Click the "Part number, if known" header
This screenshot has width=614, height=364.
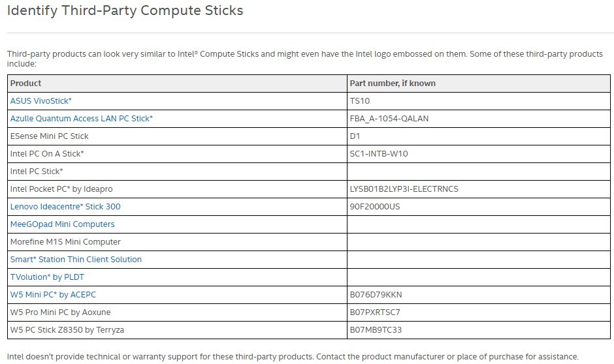coord(393,83)
